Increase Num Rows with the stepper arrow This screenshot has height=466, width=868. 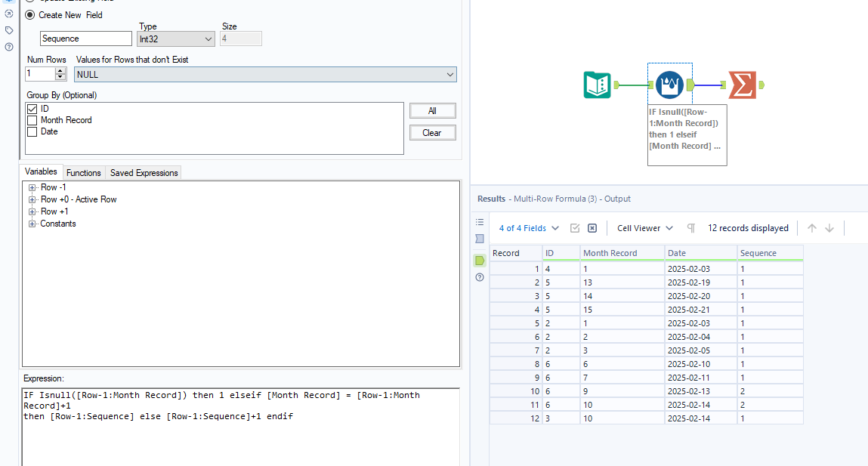[60, 71]
